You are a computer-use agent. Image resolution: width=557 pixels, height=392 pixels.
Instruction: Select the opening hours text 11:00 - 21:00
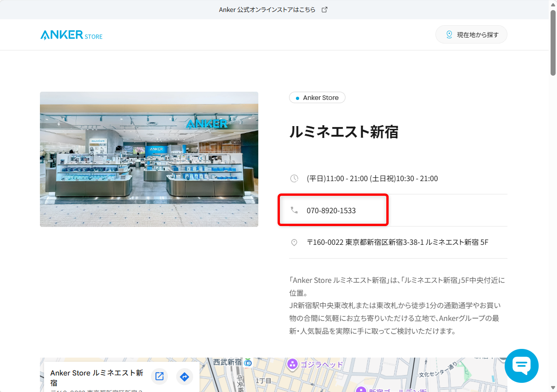(x=372, y=178)
